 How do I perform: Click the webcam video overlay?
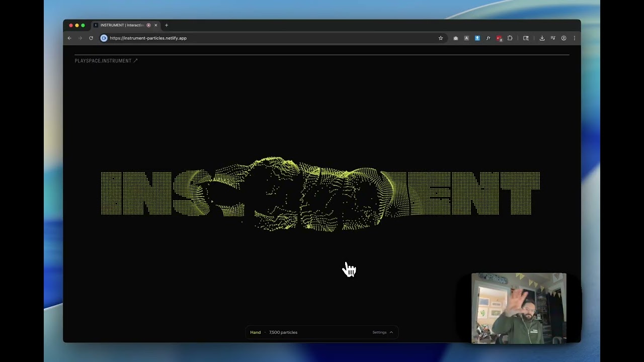point(519,308)
